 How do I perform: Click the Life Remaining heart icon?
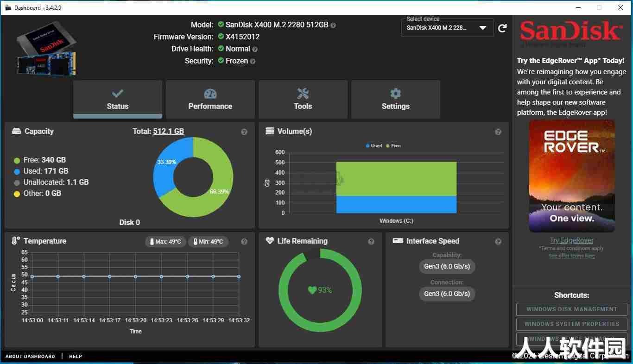coord(270,241)
